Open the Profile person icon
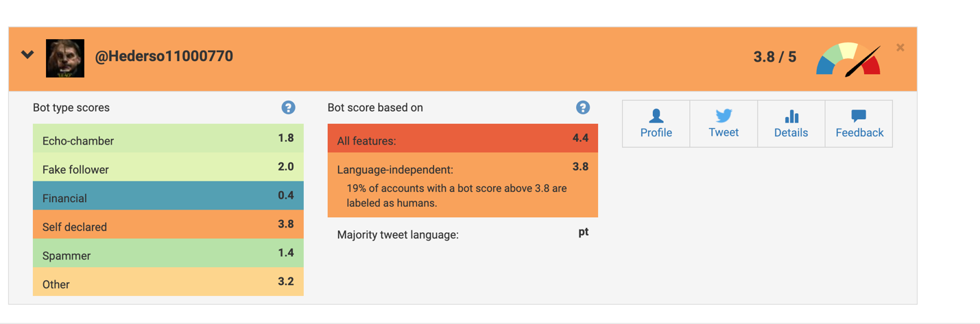The image size is (980, 324). [x=656, y=116]
